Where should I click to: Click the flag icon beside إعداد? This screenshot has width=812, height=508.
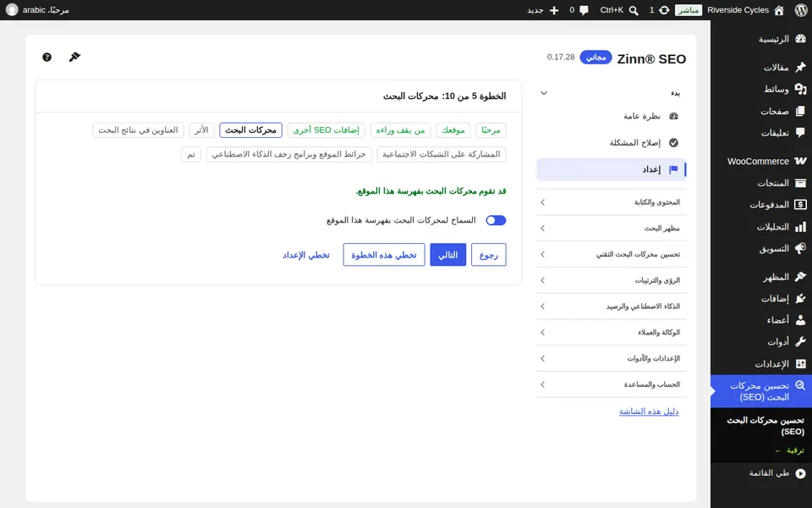(673, 169)
